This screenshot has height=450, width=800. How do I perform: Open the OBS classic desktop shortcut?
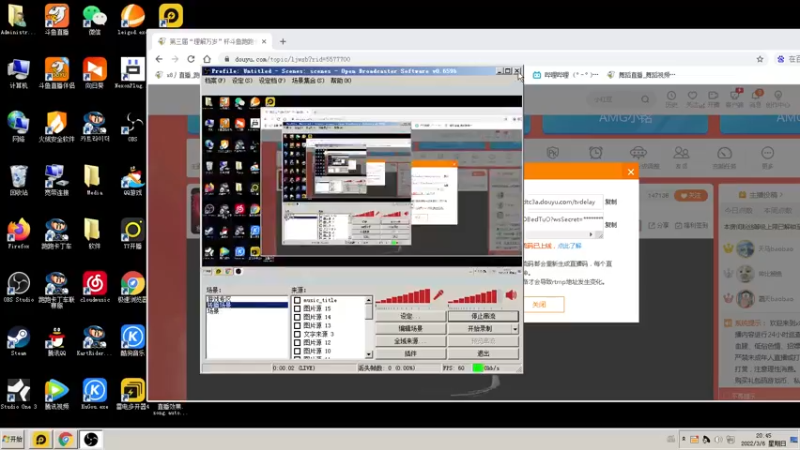pos(132,126)
